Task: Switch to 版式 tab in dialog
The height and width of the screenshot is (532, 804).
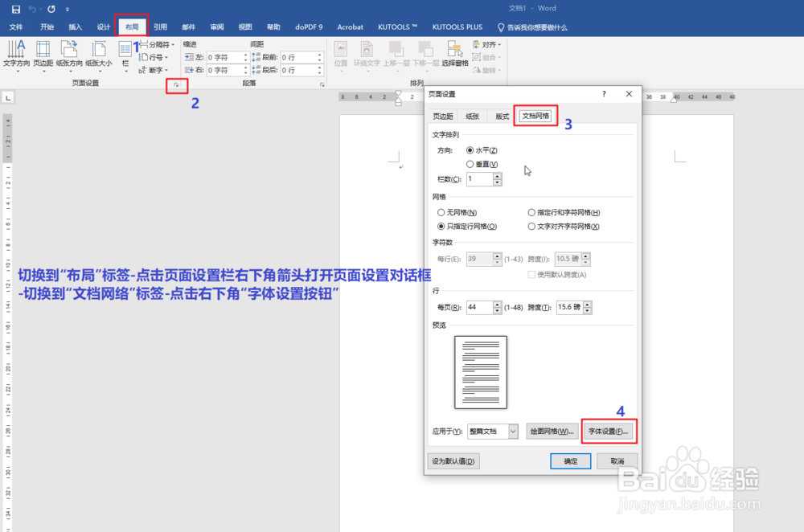Action: (502, 117)
